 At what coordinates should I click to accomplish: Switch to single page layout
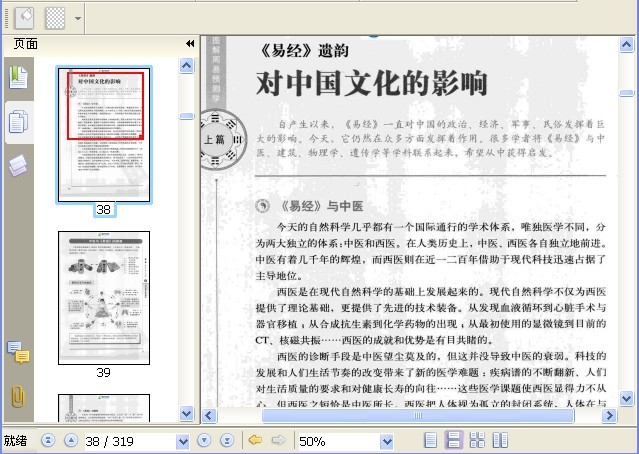tap(431, 440)
